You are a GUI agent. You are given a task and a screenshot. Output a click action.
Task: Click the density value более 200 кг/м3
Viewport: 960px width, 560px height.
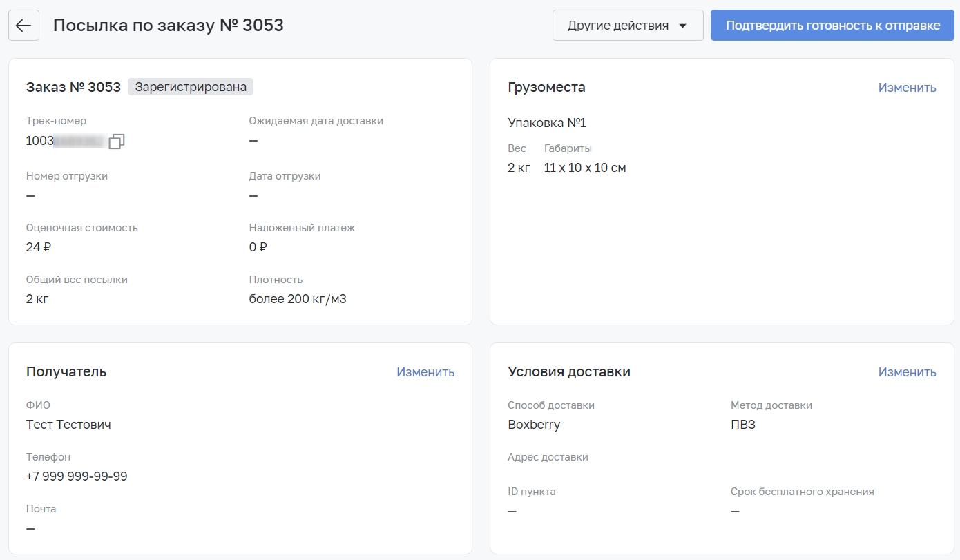pos(298,299)
